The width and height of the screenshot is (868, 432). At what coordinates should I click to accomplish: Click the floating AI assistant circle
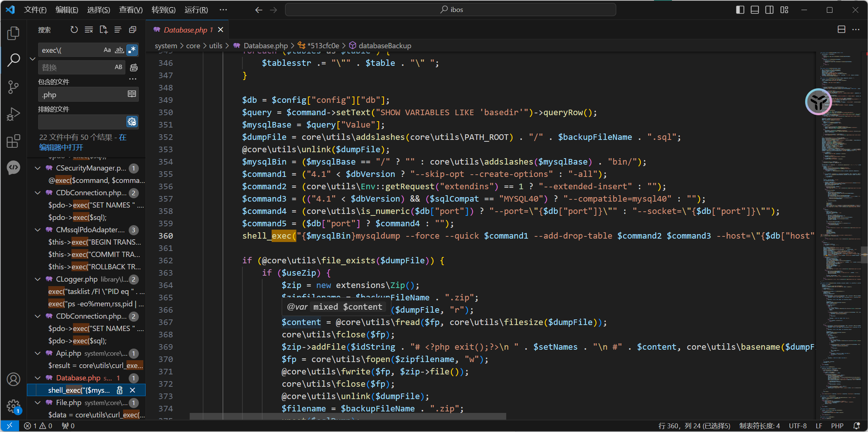[x=818, y=102]
